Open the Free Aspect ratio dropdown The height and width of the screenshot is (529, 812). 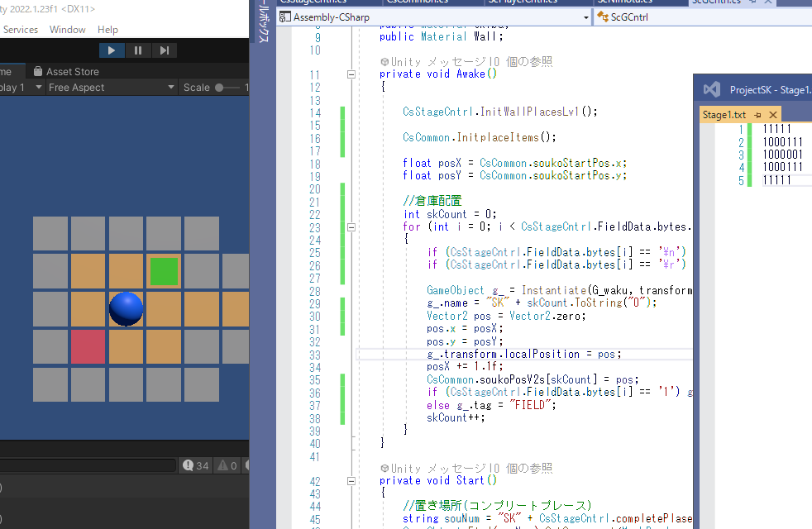tap(111, 88)
